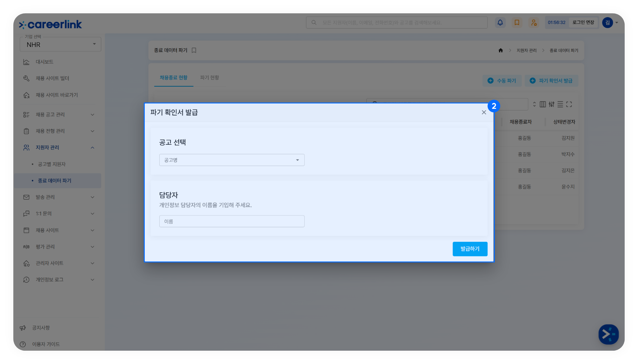Click the 발급하기 button
The image size is (638, 364).
pyautogui.click(x=470, y=249)
